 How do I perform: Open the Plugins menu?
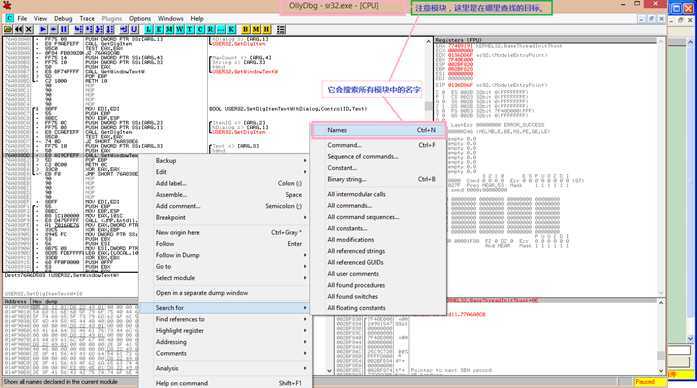[x=112, y=19]
